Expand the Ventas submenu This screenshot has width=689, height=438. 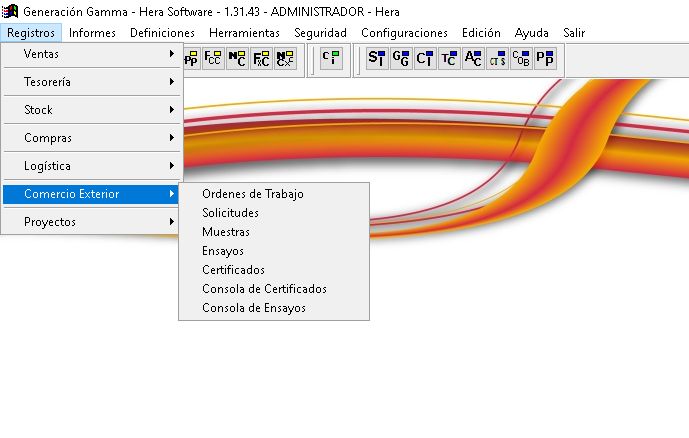click(91, 54)
